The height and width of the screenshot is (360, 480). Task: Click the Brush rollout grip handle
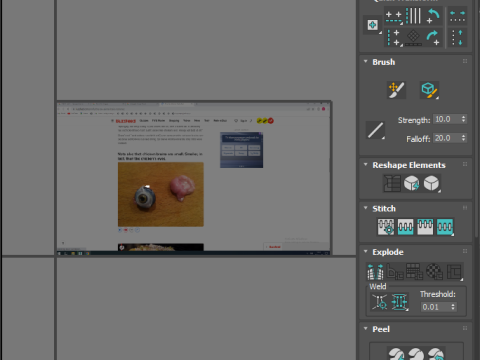click(x=465, y=61)
